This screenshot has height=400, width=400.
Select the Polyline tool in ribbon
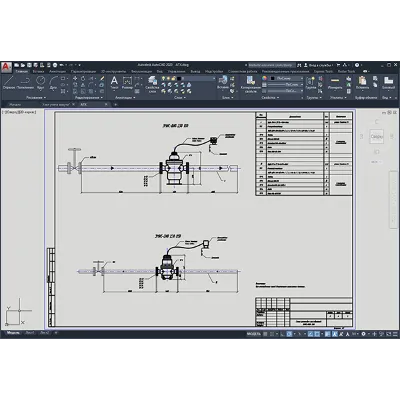[x=25, y=83]
